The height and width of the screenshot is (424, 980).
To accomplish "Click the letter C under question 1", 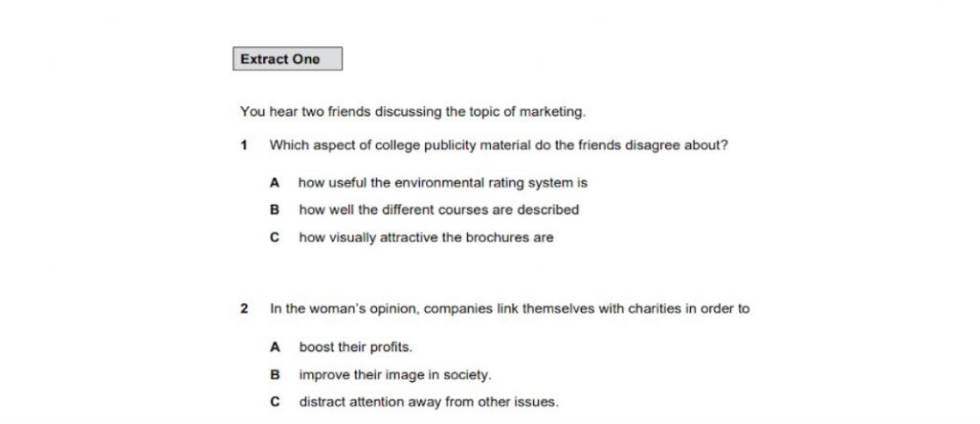I will pos(274,237).
